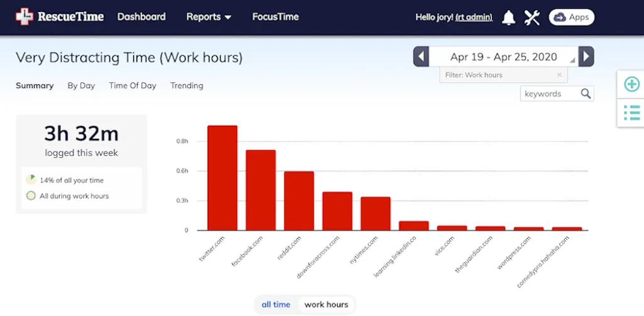Click the 3h 32m total time
Screen dimensions: 644x316
point(81,134)
